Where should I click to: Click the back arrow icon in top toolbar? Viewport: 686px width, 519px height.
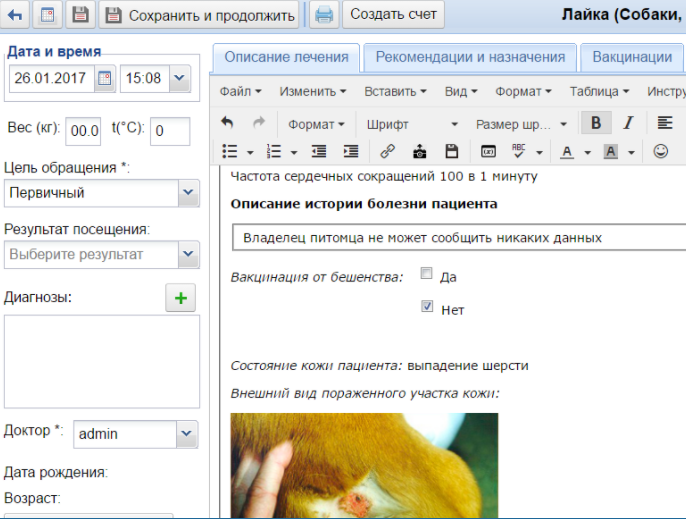tap(16, 15)
